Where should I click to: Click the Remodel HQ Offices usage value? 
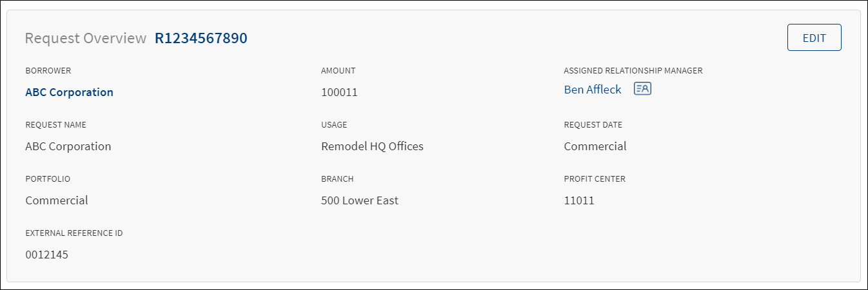(372, 146)
